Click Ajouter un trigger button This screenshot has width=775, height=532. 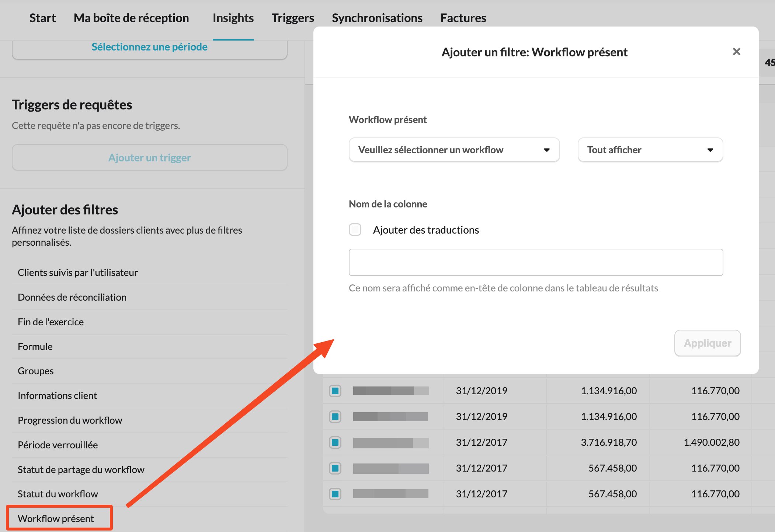[149, 158]
